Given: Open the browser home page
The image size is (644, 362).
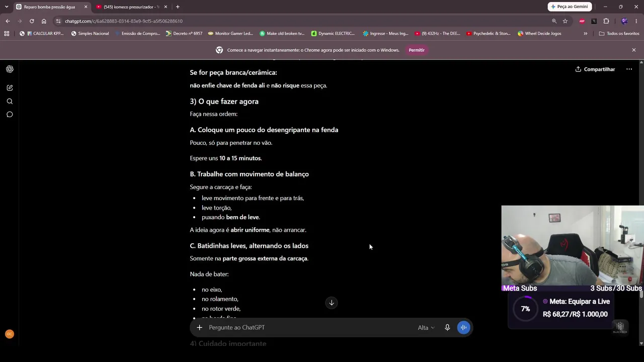Looking at the screenshot, I should click(x=44, y=21).
